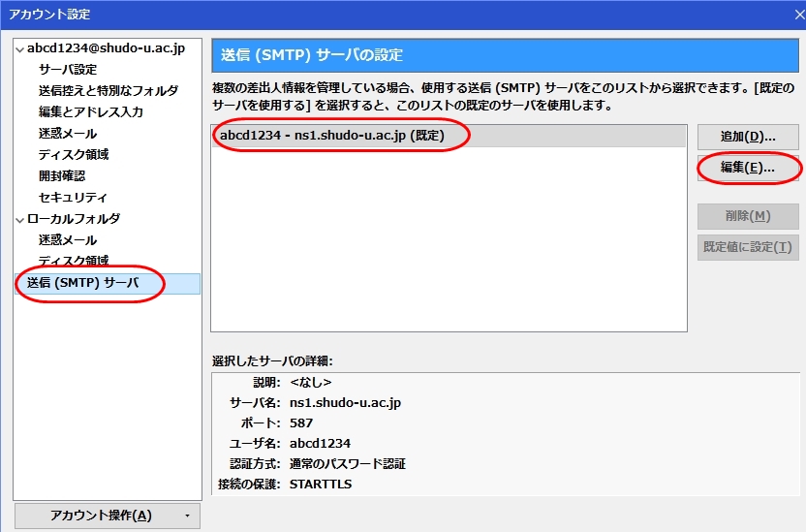Image resolution: width=806 pixels, height=532 pixels.
Task: Open セキュリティ settings for the account
Action: pyautogui.click(x=73, y=198)
